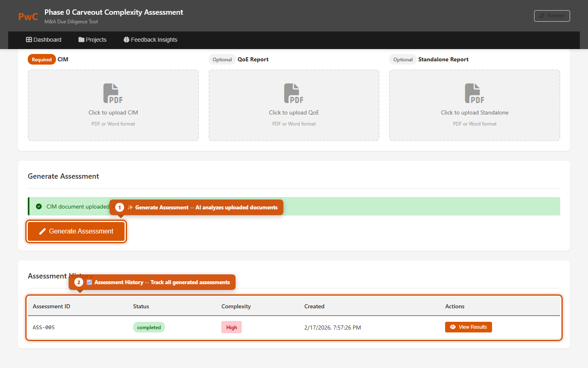This screenshot has height=368, width=588.
Task: Click the Click to upload Standalone area
Action: click(x=474, y=112)
